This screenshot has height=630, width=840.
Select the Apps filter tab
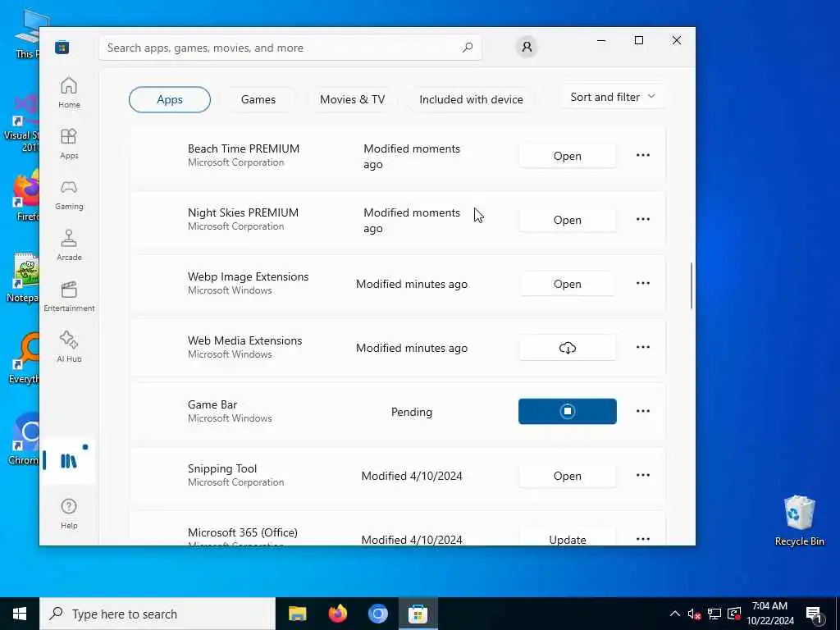pyautogui.click(x=170, y=99)
